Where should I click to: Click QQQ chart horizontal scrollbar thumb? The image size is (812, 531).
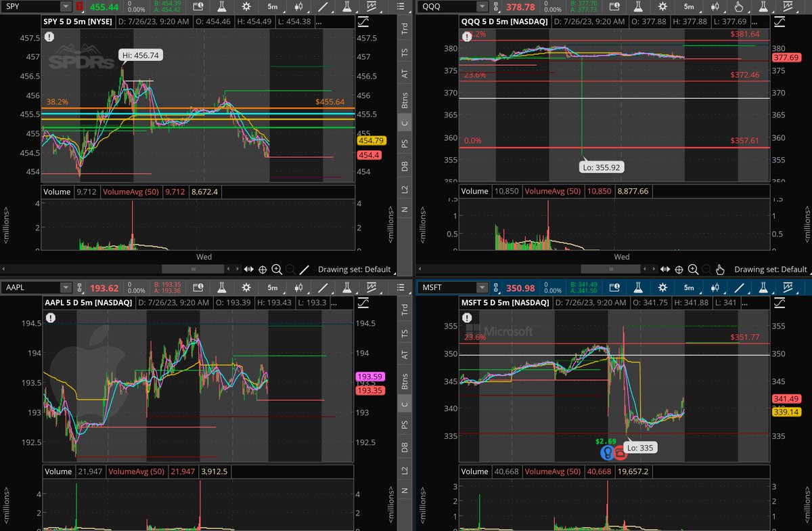tap(611, 270)
